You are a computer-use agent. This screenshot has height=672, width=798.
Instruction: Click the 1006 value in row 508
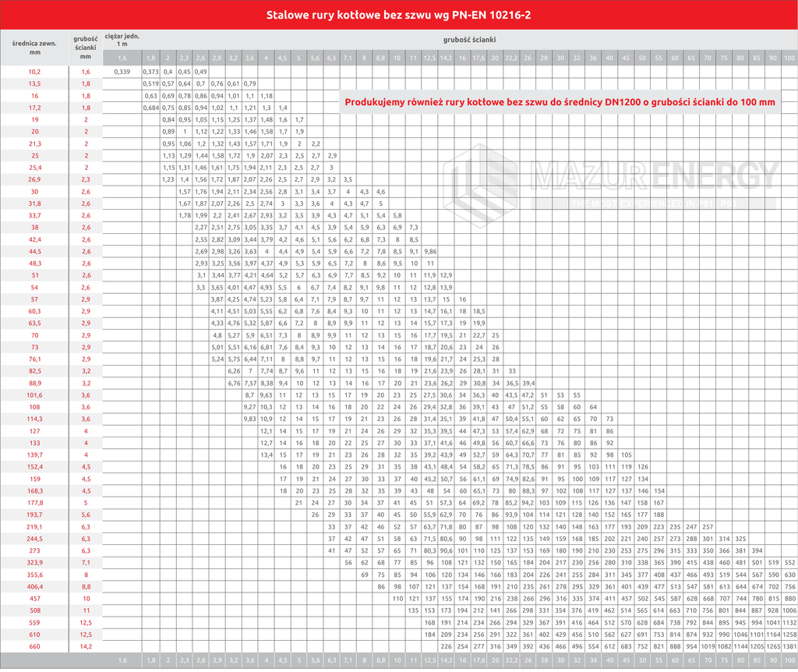click(789, 610)
